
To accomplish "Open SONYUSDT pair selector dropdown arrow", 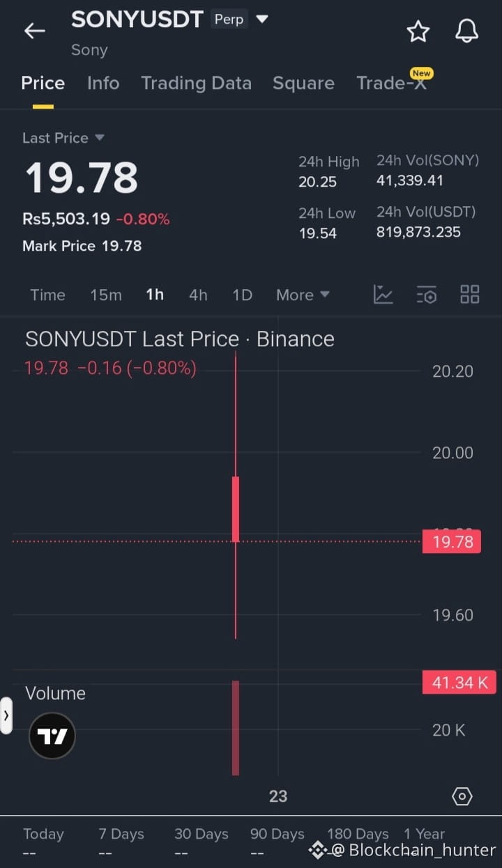I will (262, 19).
